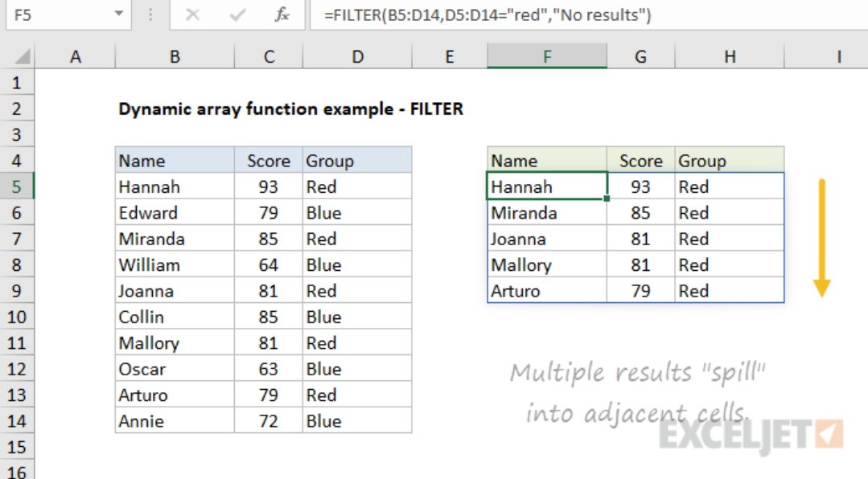
Task: Select column F header
Action: (547, 56)
